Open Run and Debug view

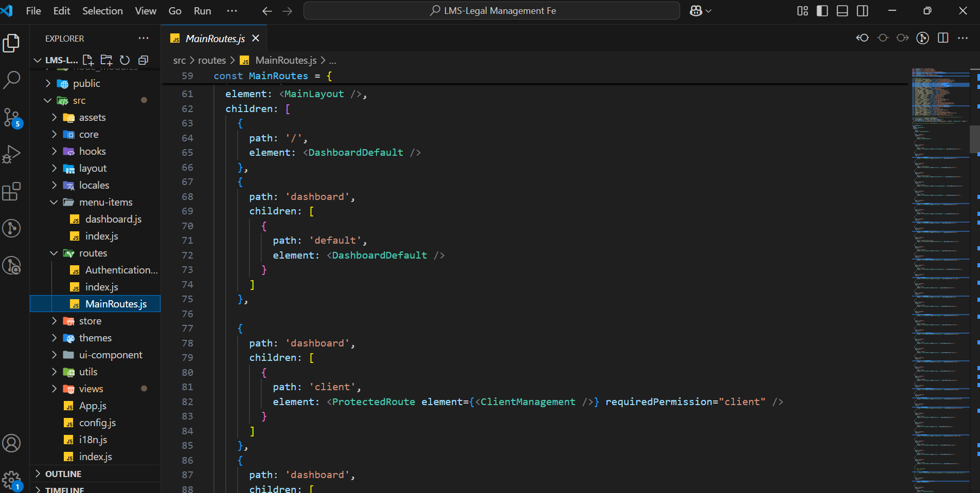12,154
